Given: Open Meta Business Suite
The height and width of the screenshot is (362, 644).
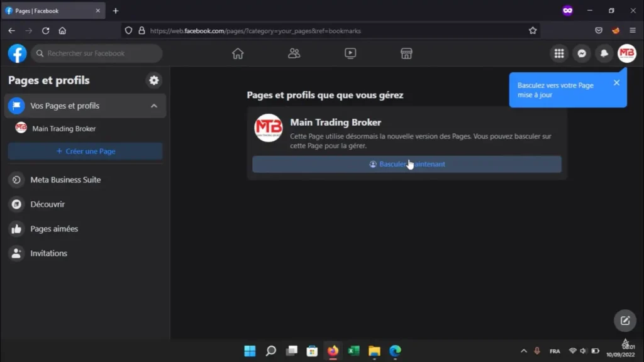Looking at the screenshot, I should click(86, 180).
